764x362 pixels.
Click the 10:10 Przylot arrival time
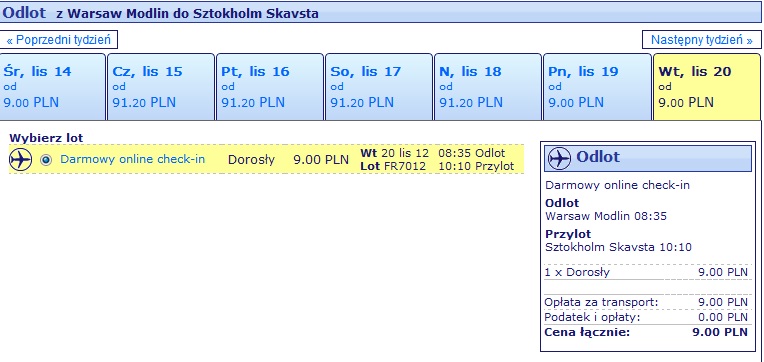pyautogui.click(x=476, y=167)
